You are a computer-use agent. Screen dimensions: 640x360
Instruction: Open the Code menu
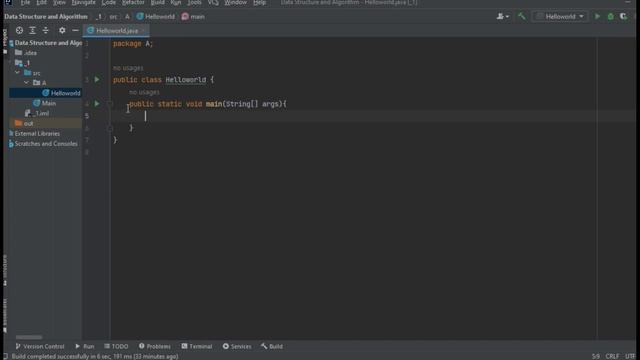(109, 2)
